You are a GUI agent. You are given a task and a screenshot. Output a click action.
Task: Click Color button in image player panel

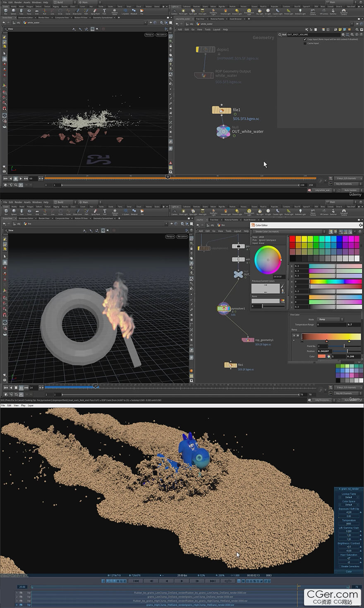pos(349,572)
